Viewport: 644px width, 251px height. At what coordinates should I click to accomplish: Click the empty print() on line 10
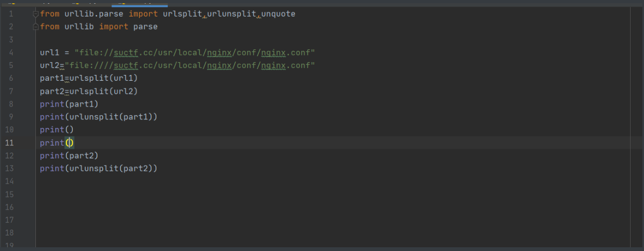(56, 130)
